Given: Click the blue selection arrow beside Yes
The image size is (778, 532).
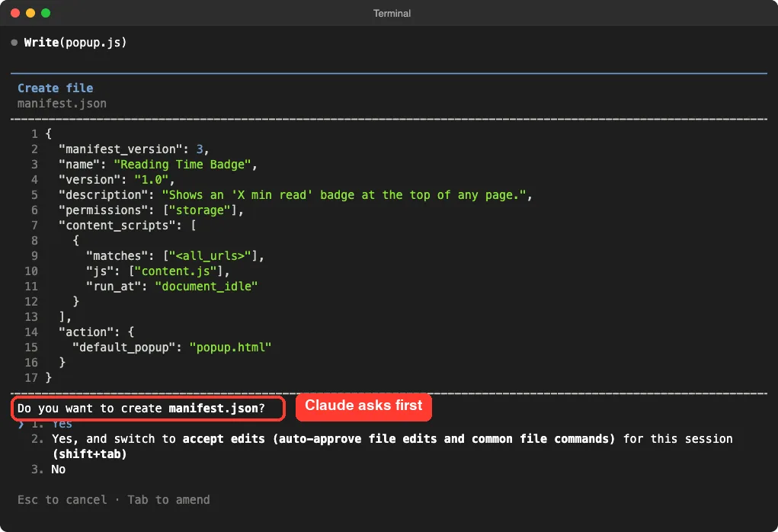Looking at the screenshot, I should [21, 425].
